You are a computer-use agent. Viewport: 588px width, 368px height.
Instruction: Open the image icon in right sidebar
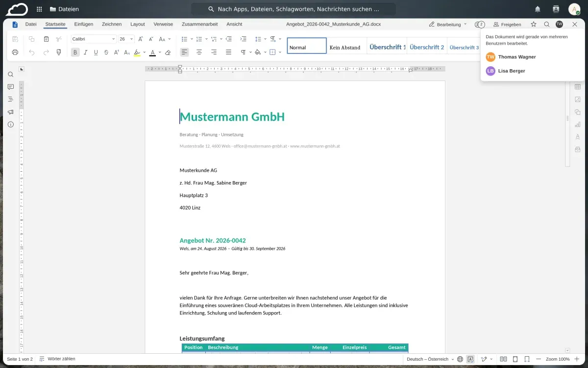578,100
